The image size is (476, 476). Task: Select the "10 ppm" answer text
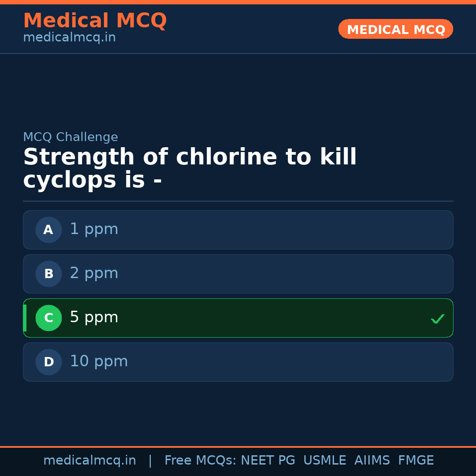(99, 362)
